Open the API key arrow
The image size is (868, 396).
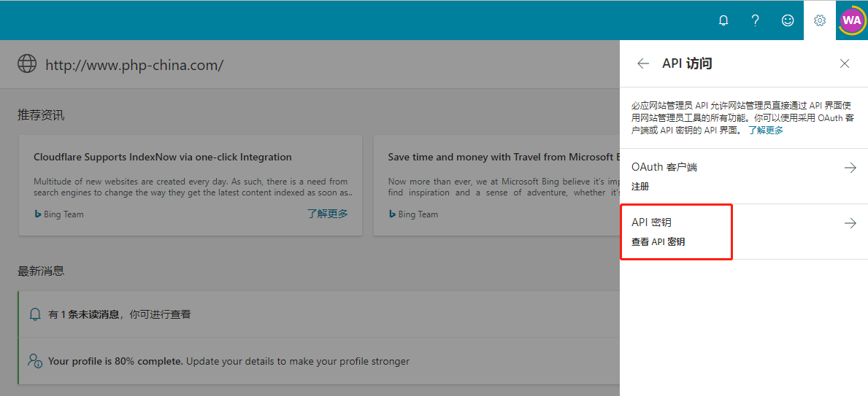coord(850,223)
